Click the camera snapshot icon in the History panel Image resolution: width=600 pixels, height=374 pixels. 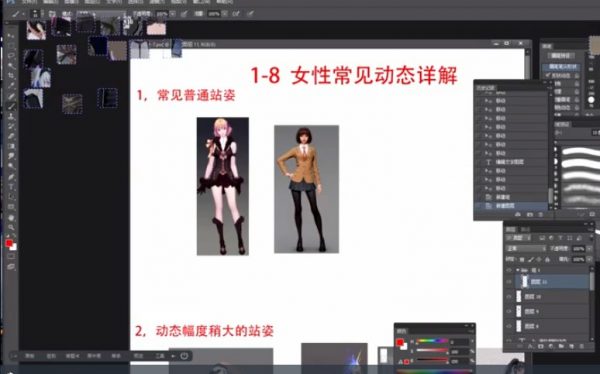point(530,215)
